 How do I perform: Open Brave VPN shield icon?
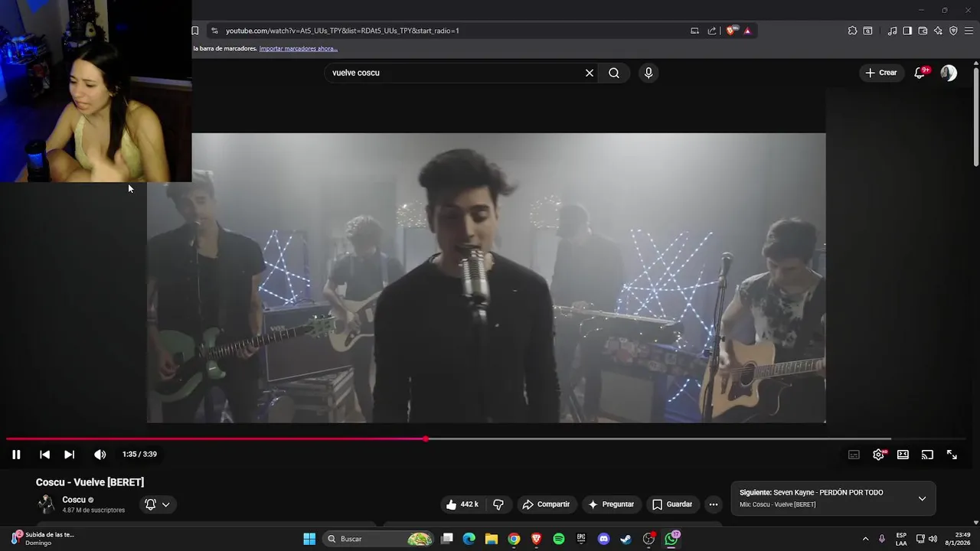tap(953, 31)
